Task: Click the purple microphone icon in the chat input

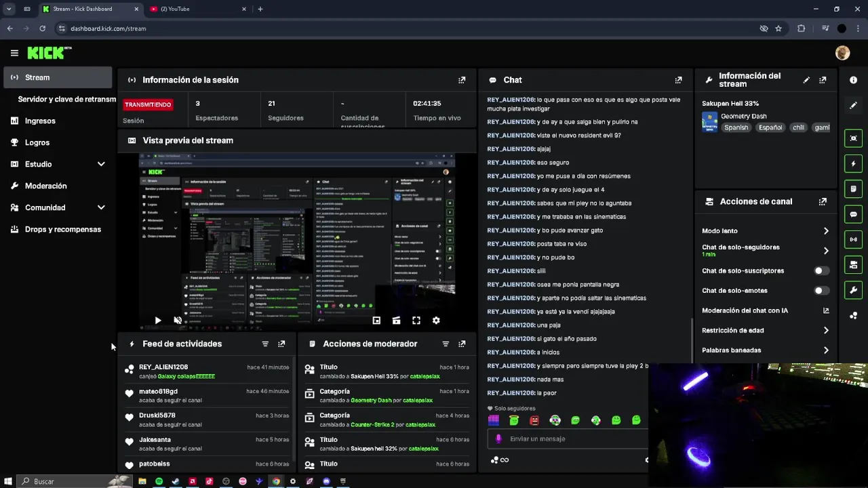Action: pyautogui.click(x=498, y=439)
